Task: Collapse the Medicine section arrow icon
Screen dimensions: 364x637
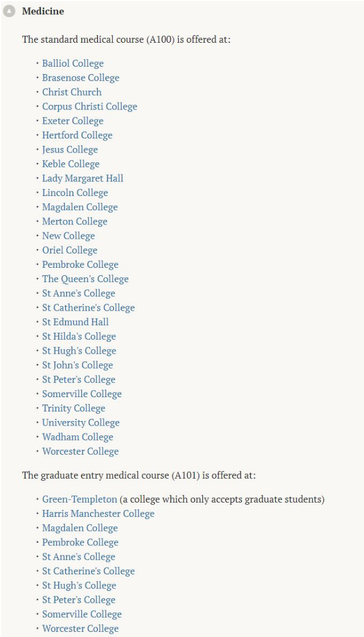Action: click(9, 11)
